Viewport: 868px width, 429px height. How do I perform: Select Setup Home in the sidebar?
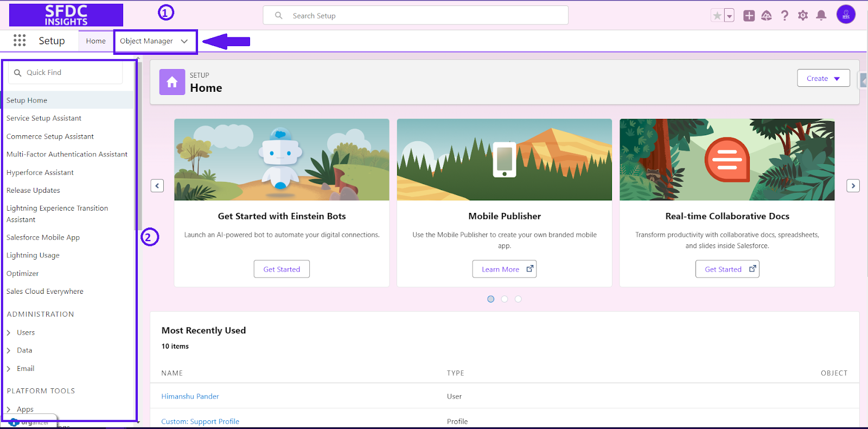(x=27, y=100)
